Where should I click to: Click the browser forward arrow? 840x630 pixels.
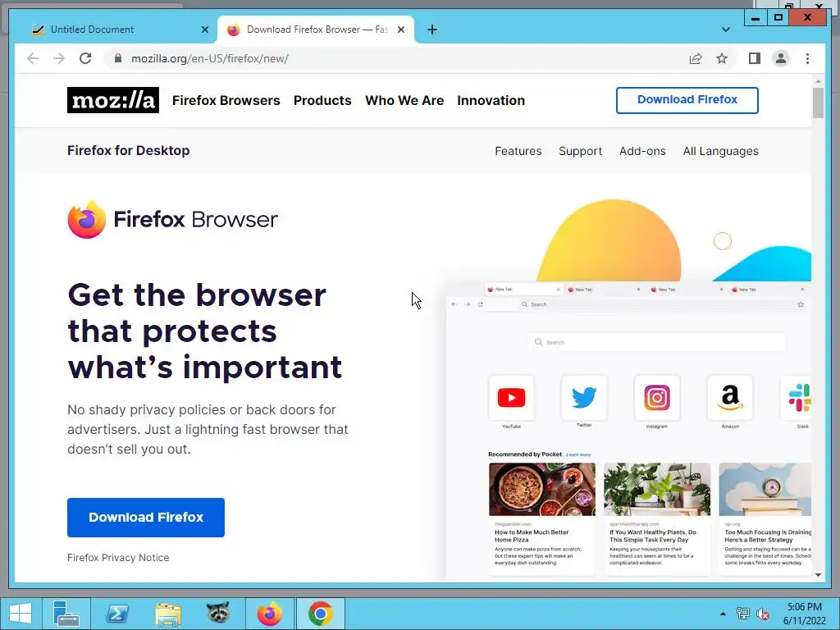[59, 58]
